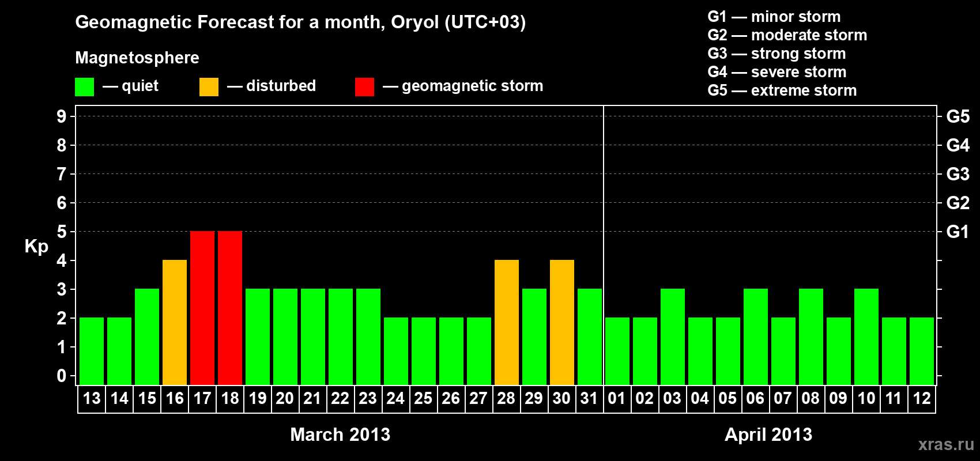Click date cell 25 on the x-axis
The image size is (980, 461).
pos(424,399)
